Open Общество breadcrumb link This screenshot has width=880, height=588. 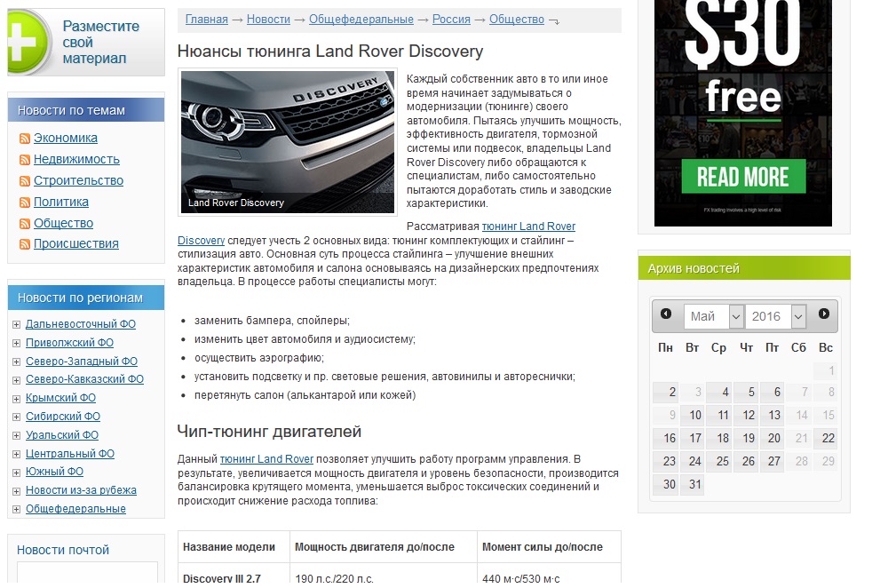[516, 19]
